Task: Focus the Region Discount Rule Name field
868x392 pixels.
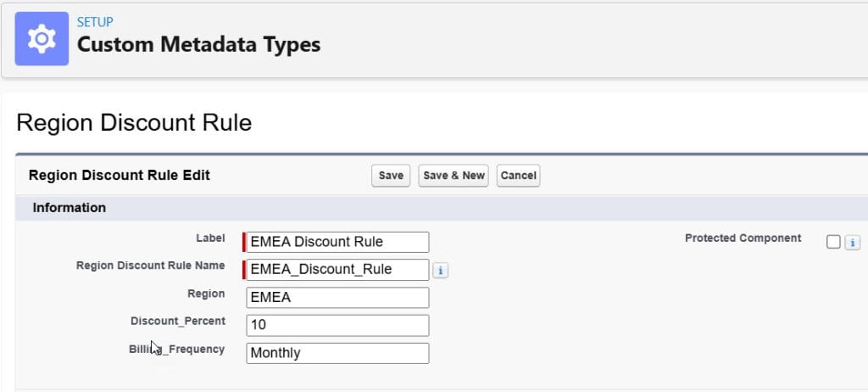Action: tap(337, 270)
